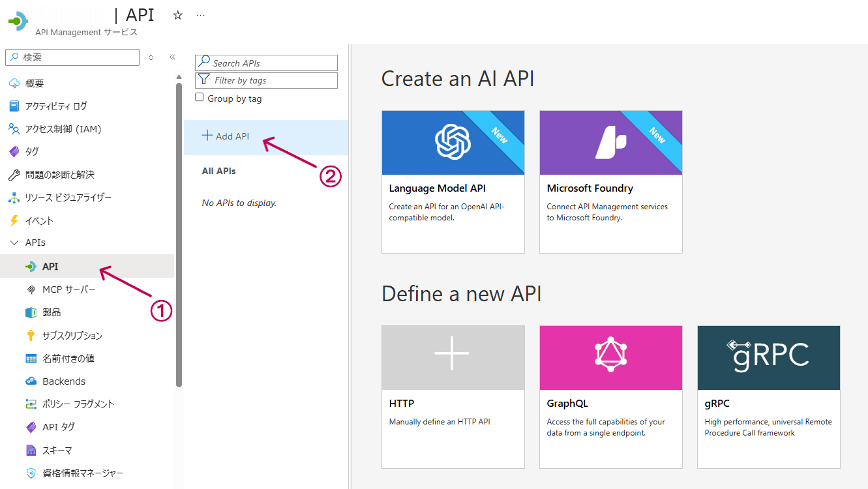The width and height of the screenshot is (868, 489).
Task: Click the 概要 cloud icon in sidebar
Action: tap(14, 83)
